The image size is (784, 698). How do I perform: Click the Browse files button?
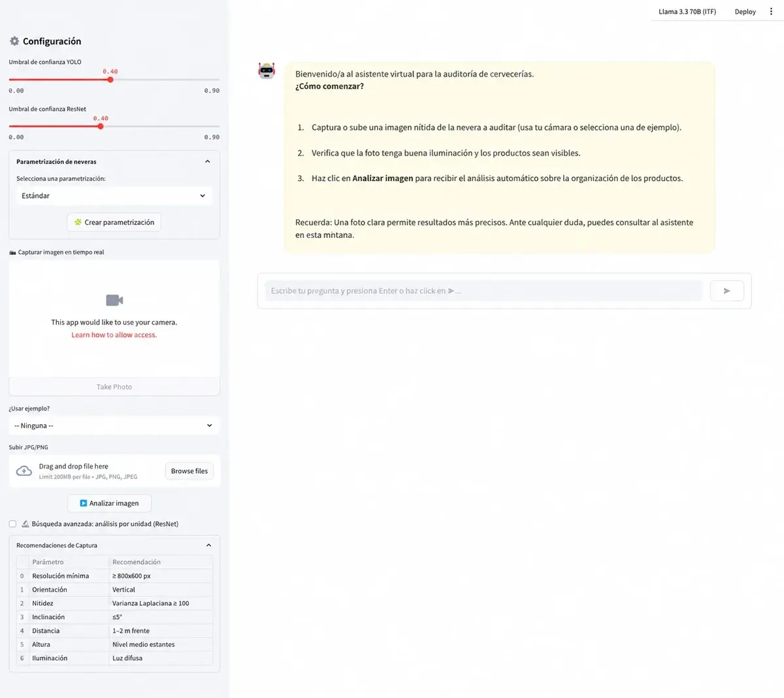click(189, 471)
